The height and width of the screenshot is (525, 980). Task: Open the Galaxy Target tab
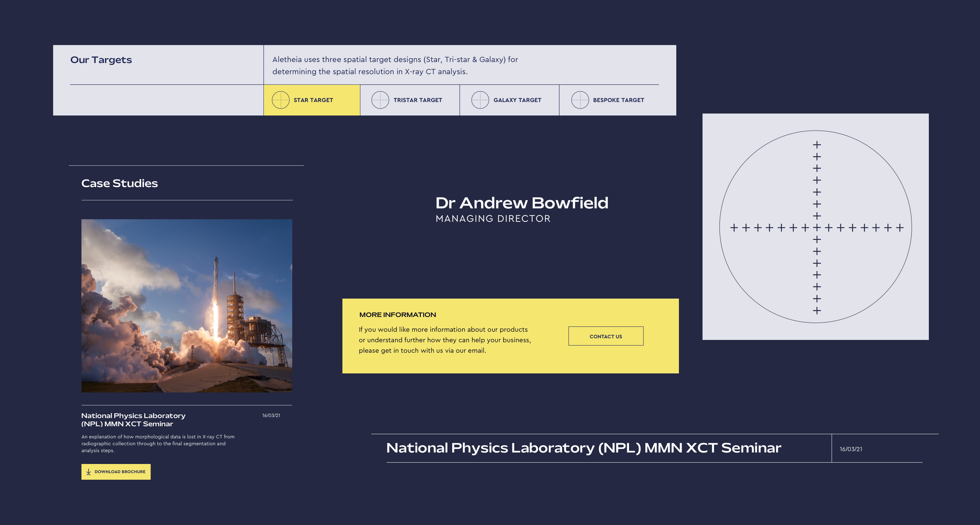(510, 100)
